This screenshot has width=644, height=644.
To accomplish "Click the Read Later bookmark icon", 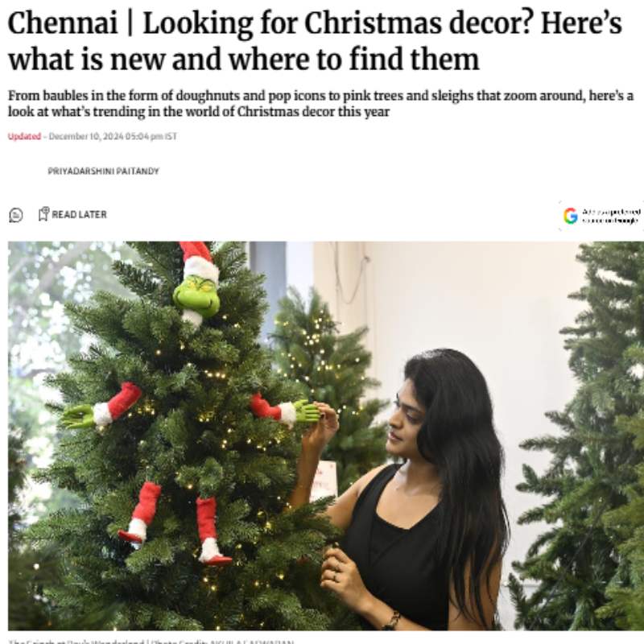I will [x=43, y=214].
